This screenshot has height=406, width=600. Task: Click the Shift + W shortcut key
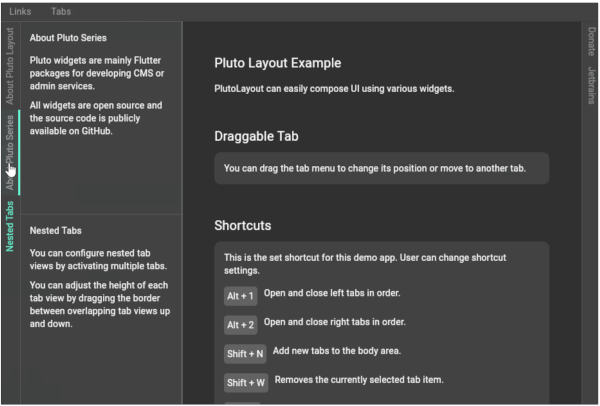coord(246,383)
